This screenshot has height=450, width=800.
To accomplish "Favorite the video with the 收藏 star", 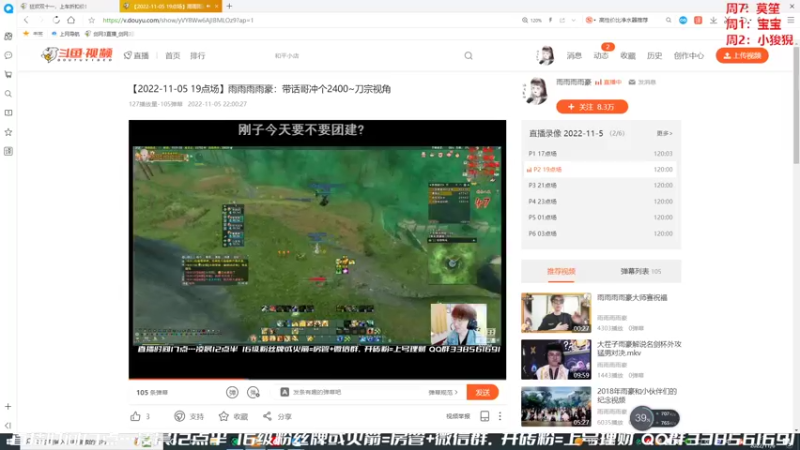I will coord(223,416).
